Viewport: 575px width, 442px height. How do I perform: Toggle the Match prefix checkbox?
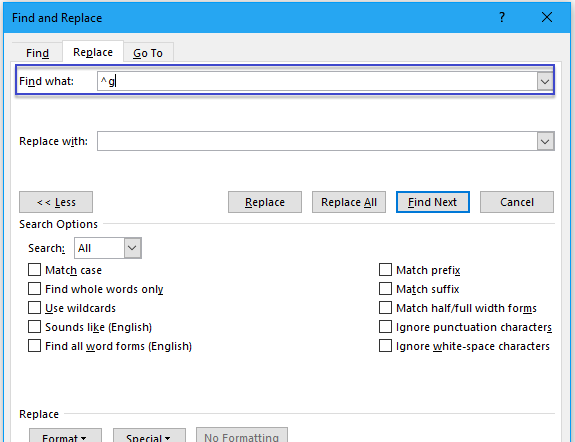385,270
